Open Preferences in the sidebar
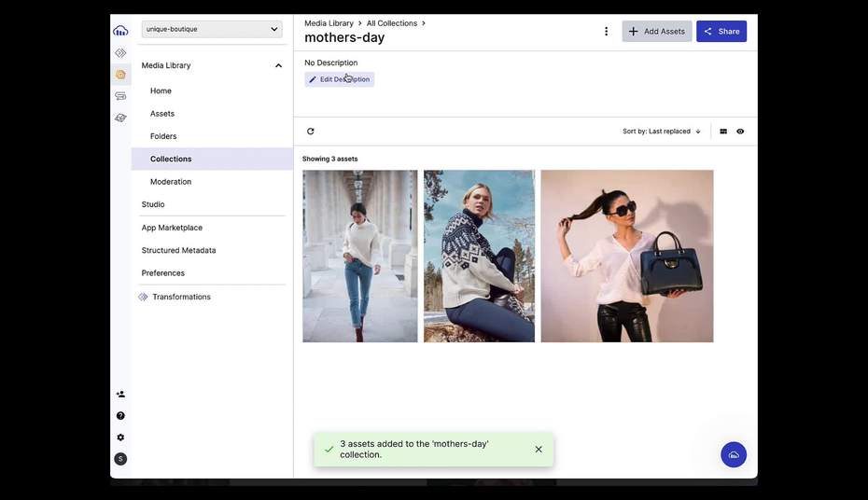Screen dimensions: 868x500 pyautogui.click(x=163, y=272)
